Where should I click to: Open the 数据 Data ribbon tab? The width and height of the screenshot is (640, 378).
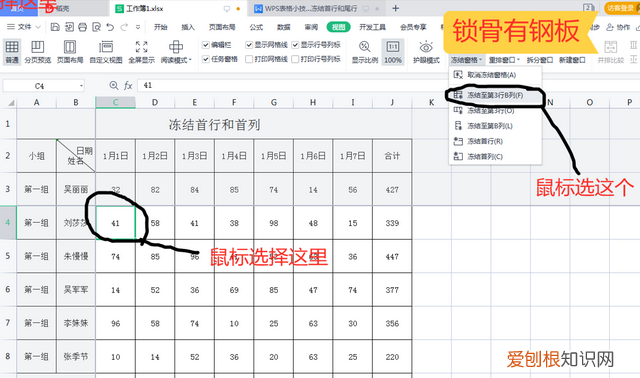[x=283, y=27]
